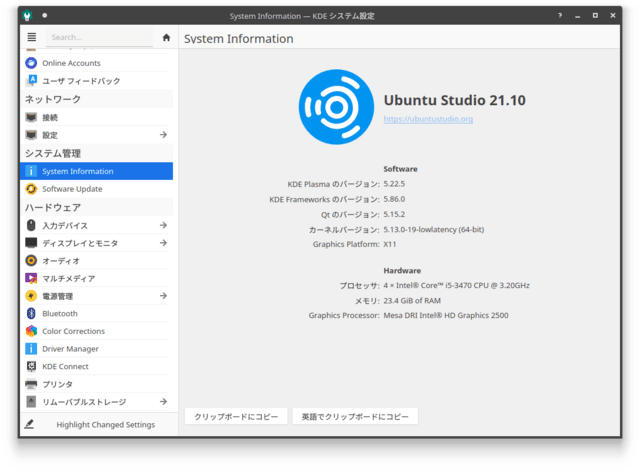This screenshot has width=640, height=475.
Task: Open the Software Update icon
Action: click(31, 189)
